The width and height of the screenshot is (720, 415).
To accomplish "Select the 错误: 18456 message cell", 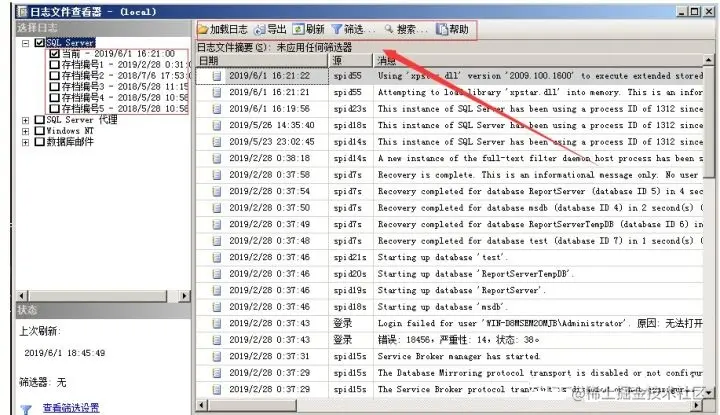I will [538, 340].
